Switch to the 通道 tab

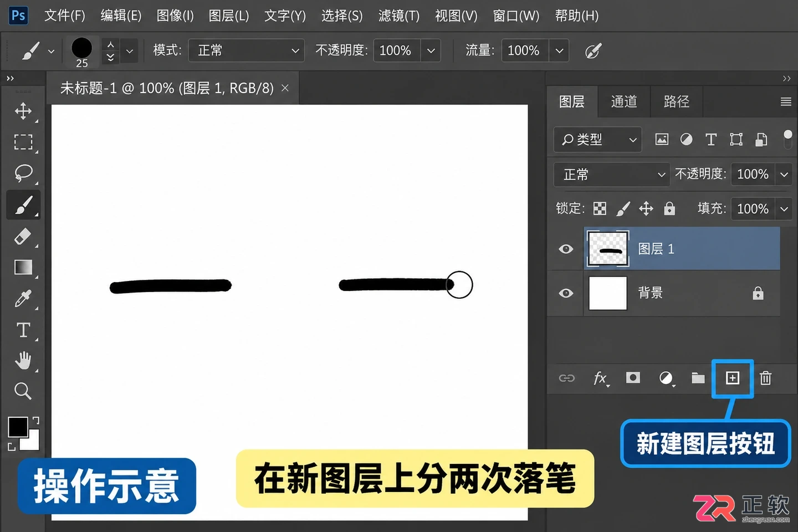(x=624, y=101)
